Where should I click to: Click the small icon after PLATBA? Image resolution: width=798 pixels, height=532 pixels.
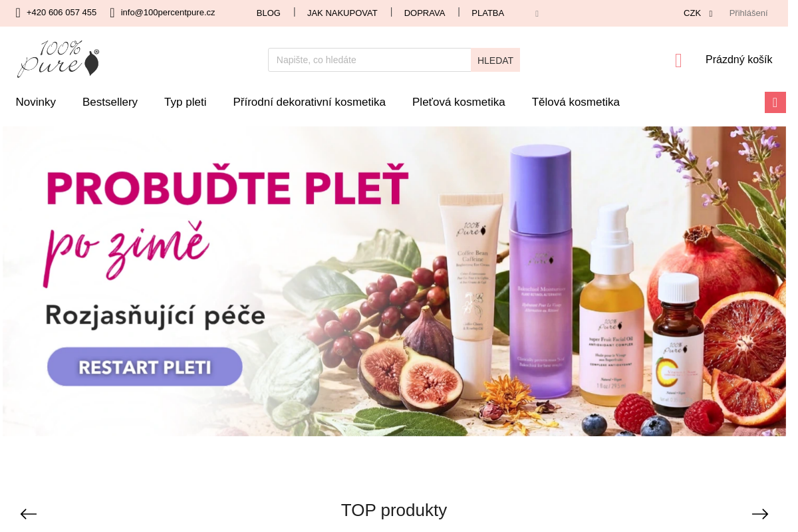pos(537,13)
